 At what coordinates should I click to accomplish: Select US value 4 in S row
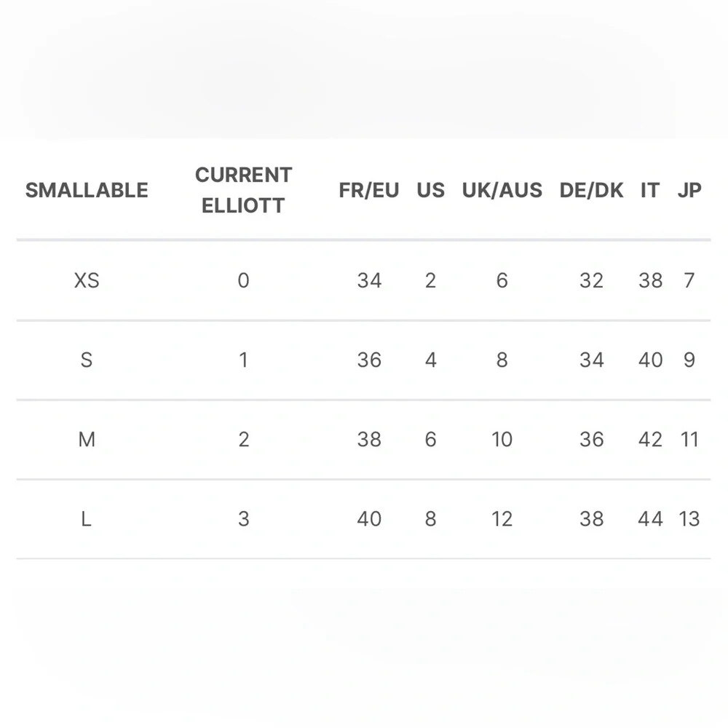[430, 360]
